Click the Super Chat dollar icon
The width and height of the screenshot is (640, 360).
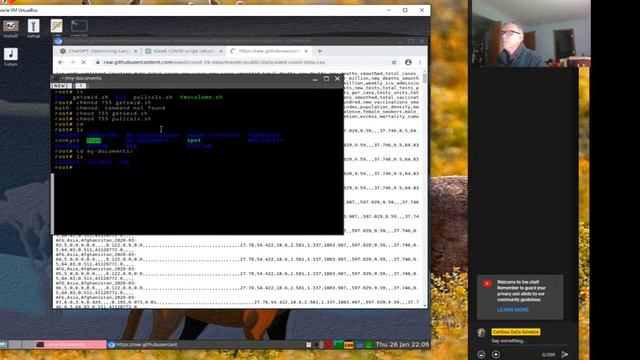pyautogui.click(x=496, y=354)
